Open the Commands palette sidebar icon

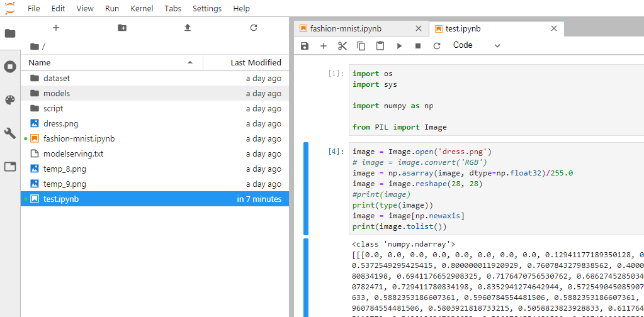click(10, 100)
